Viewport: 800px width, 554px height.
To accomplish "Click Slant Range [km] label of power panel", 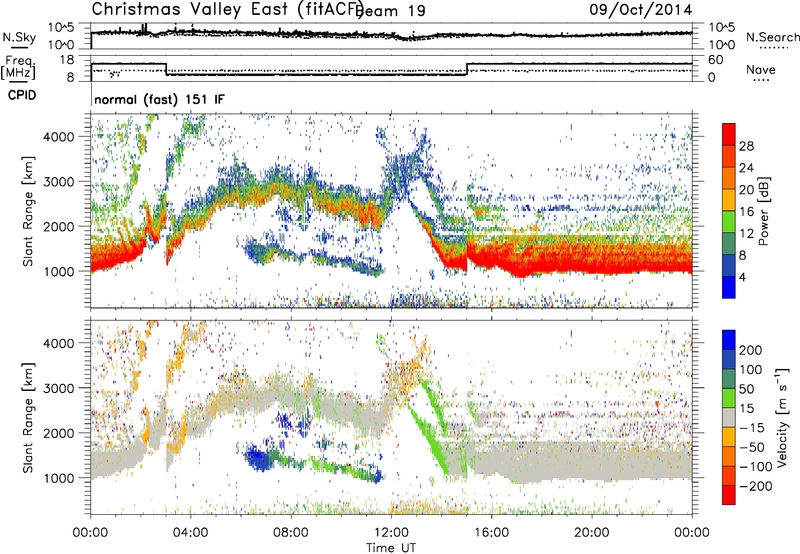I will 28,211.
